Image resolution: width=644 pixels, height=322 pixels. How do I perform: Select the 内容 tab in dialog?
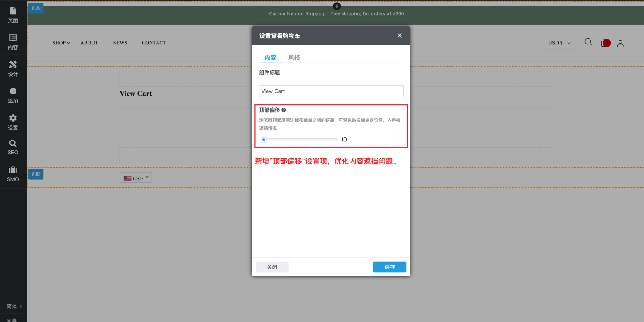[270, 57]
